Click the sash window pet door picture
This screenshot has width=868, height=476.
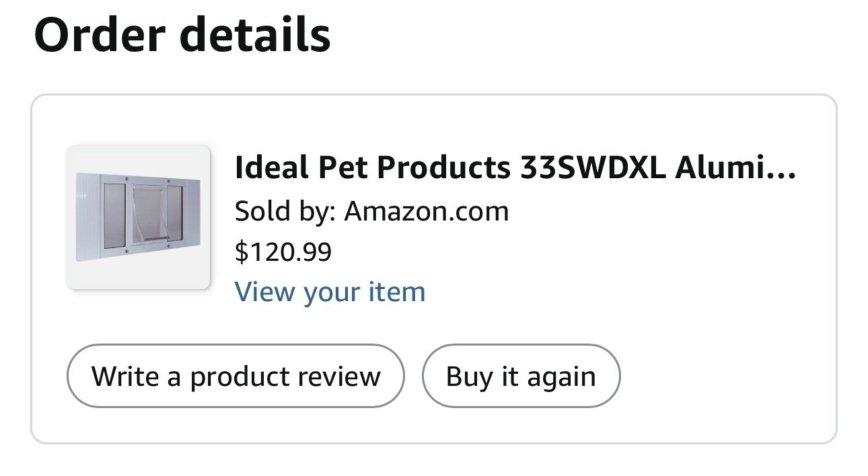click(138, 217)
